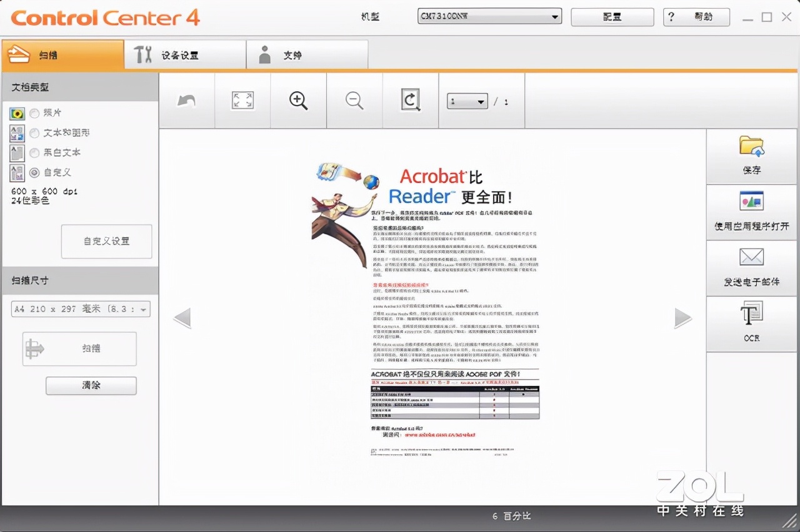This screenshot has height=532, width=800.
Task: Click the restore (undo arrow) toolbar icon
Action: point(186,101)
